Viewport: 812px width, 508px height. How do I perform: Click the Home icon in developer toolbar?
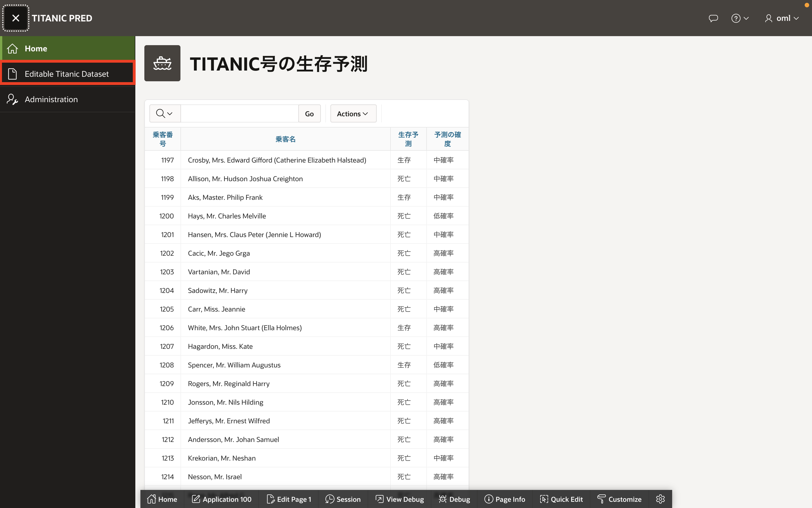pos(162,499)
